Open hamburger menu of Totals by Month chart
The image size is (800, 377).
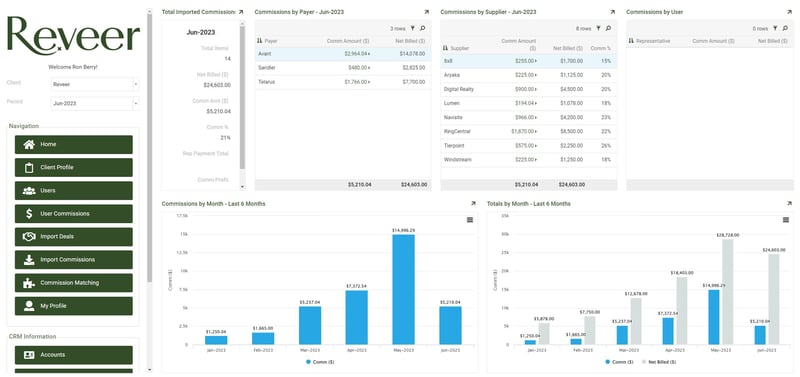click(x=786, y=220)
